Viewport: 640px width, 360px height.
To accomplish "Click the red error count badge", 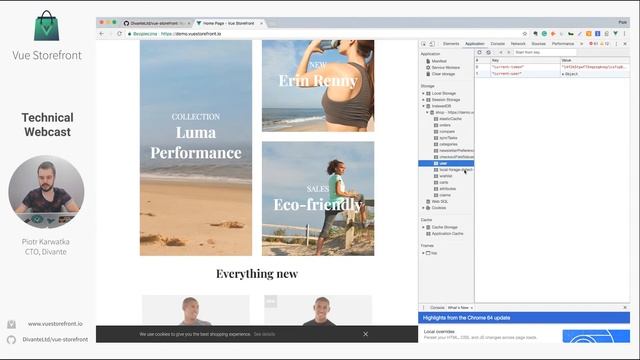I will tap(593, 44).
